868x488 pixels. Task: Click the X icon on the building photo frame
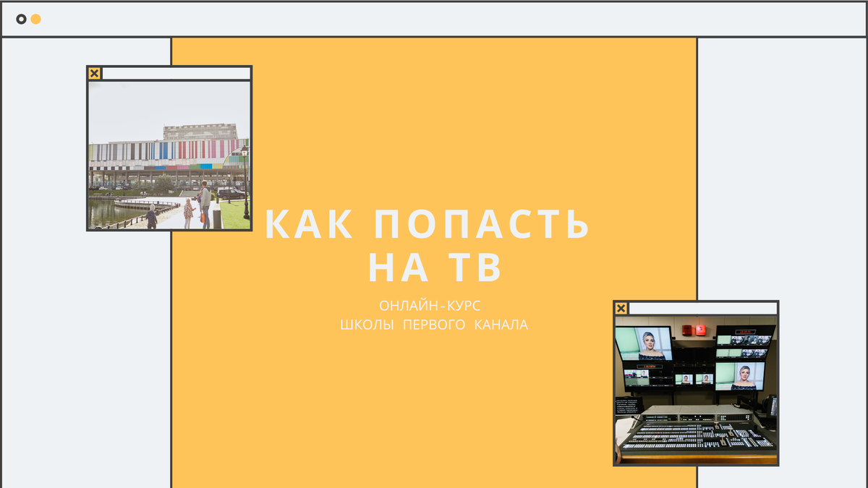95,73
